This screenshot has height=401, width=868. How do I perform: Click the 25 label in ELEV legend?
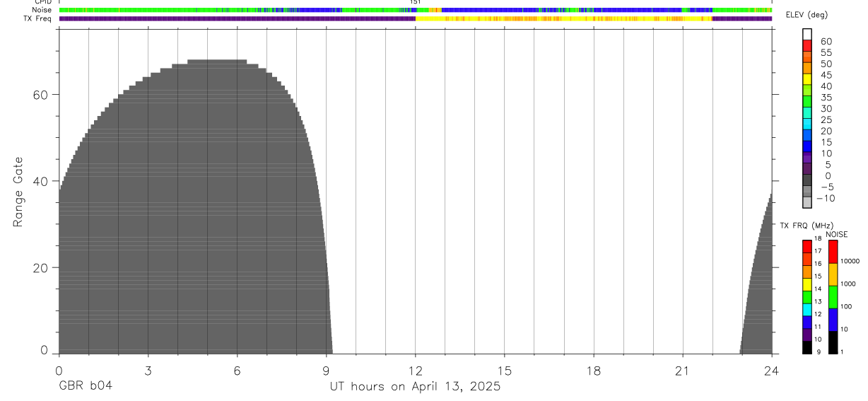pos(826,120)
